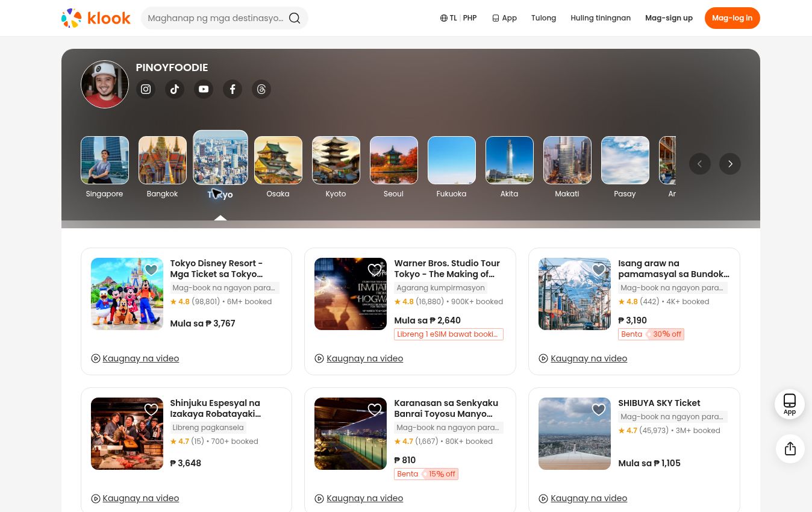Screen dimensions: 812x512
Task: Click the Agarang kumpirmasyon tag
Action: [x=440, y=288]
